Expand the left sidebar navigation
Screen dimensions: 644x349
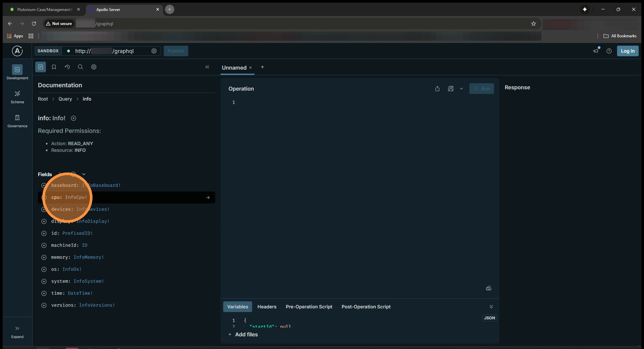coord(17,332)
